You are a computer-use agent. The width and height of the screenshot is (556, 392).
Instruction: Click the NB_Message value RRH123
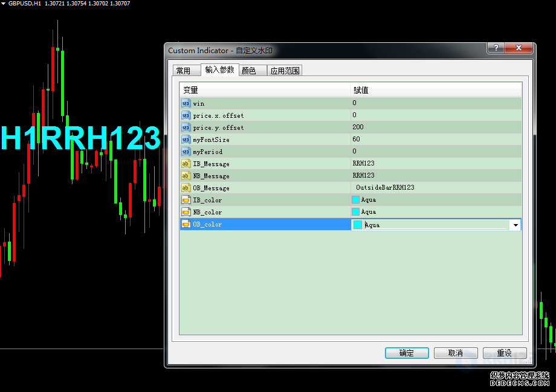363,175
